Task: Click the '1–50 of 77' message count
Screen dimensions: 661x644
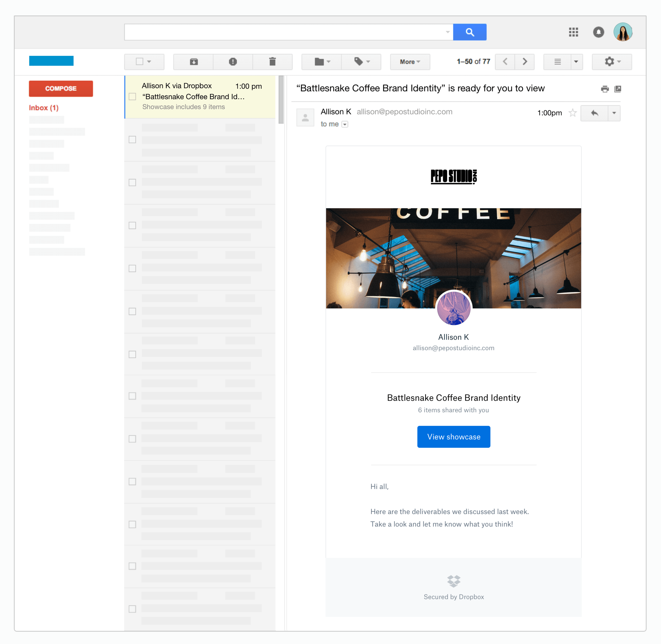Action: [473, 62]
